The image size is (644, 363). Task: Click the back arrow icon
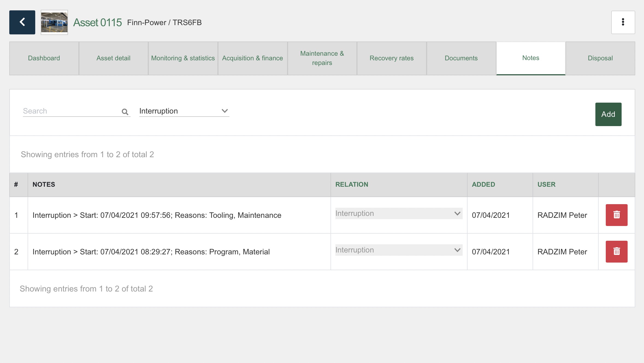click(22, 22)
